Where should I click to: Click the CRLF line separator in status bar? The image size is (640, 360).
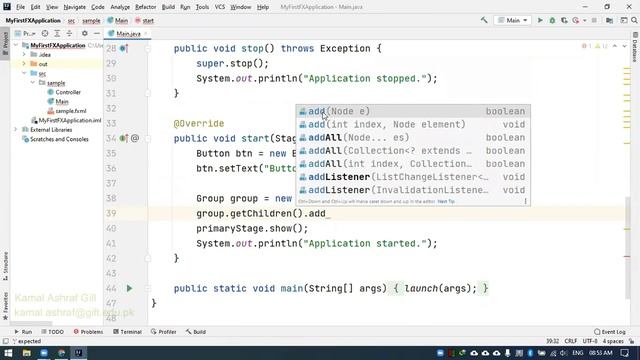(x=570, y=341)
